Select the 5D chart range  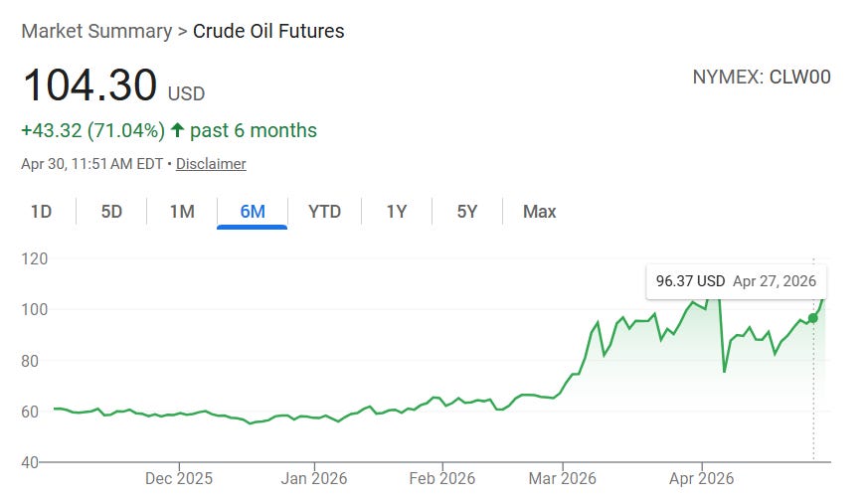click(x=111, y=212)
